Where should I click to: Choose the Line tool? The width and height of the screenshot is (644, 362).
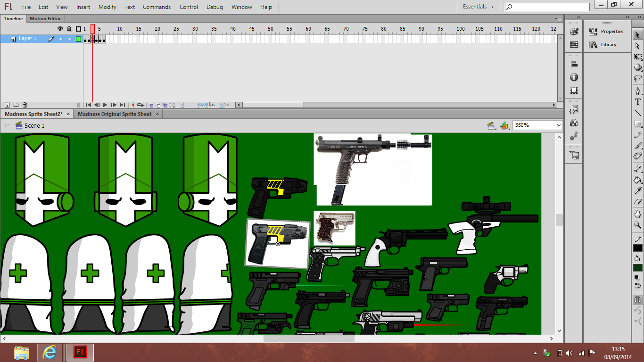tap(637, 113)
